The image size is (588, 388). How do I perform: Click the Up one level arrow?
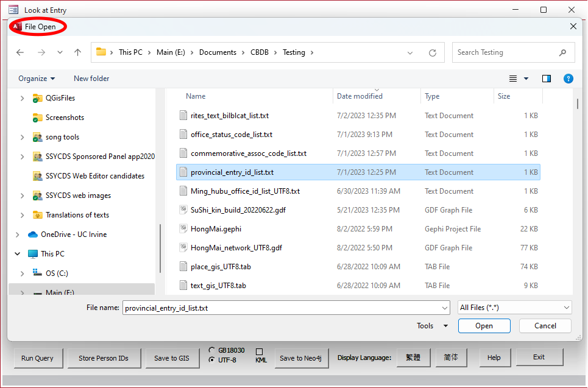77,53
